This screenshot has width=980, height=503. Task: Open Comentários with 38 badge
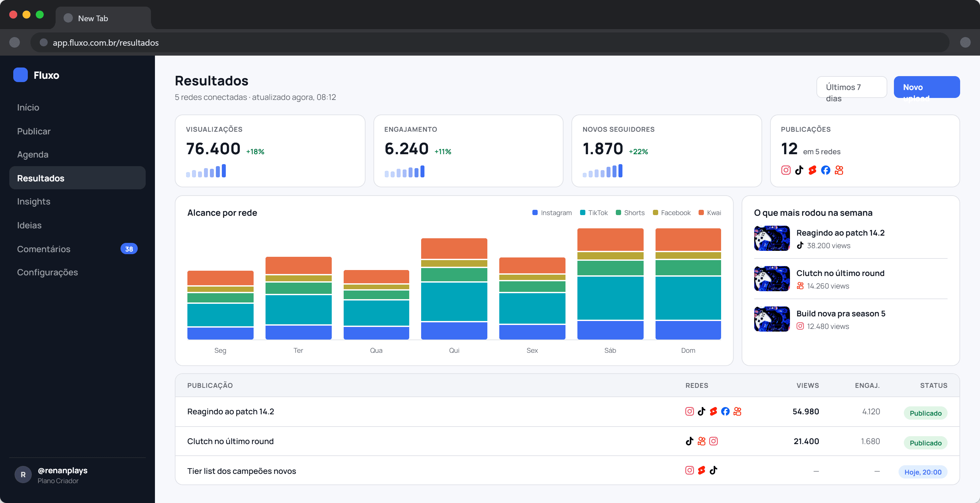click(x=77, y=249)
